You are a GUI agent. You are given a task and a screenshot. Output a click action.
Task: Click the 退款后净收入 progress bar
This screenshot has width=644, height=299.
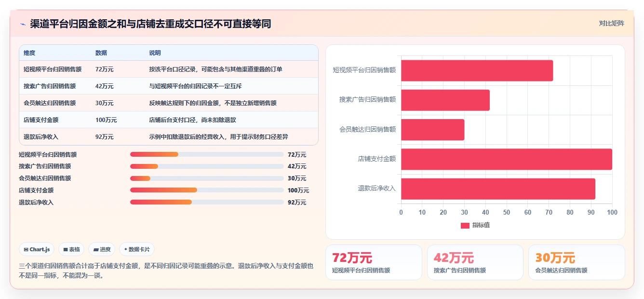[207, 202]
